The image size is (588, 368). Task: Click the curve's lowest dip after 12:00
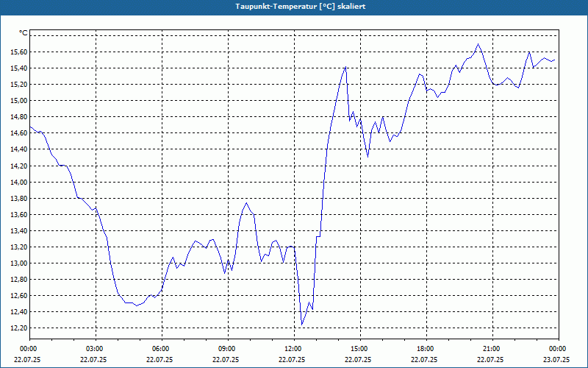pos(302,325)
